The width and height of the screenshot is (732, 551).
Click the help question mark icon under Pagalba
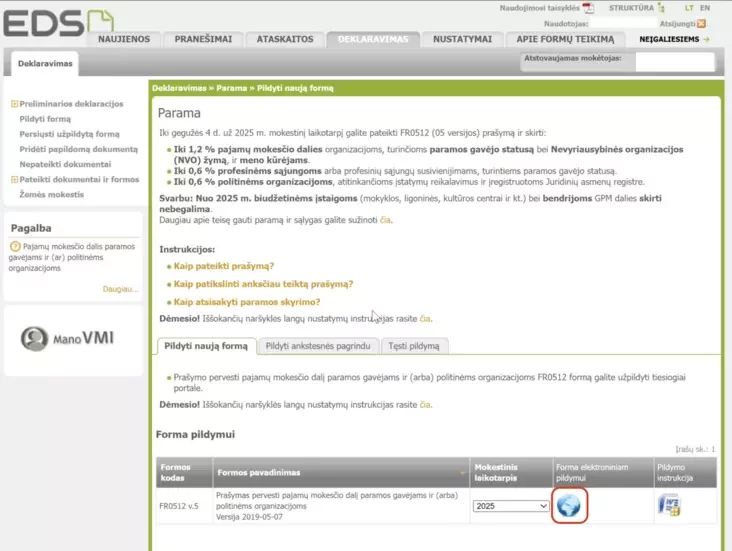15,246
